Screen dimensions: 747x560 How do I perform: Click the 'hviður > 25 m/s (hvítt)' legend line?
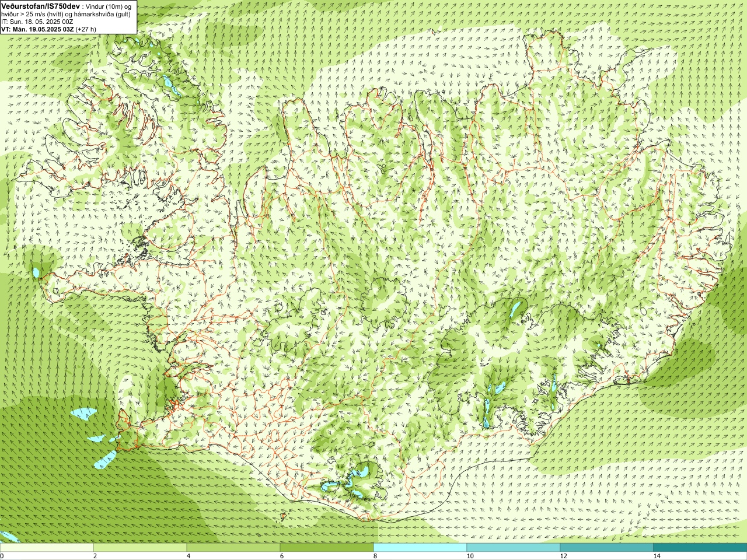pyautogui.click(x=32, y=13)
